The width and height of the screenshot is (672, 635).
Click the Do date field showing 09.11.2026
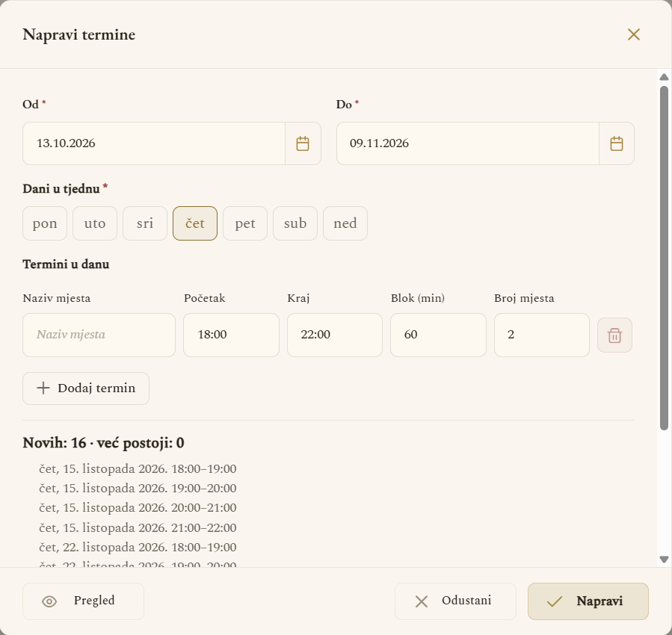[x=468, y=143]
